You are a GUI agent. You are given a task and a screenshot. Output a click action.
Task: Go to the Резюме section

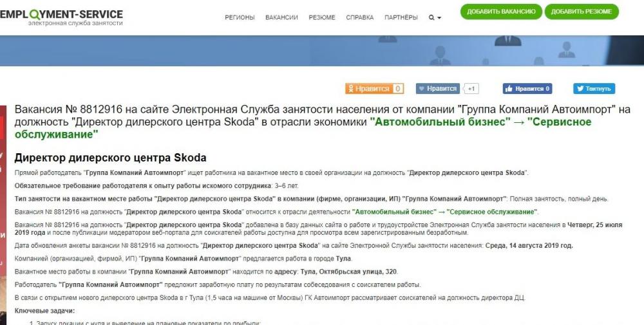click(x=322, y=17)
